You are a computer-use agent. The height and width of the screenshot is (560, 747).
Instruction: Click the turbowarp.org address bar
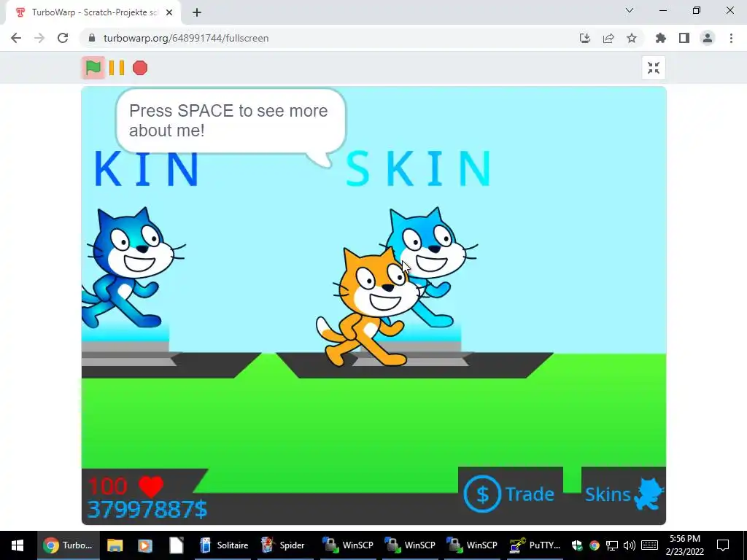coord(329,38)
